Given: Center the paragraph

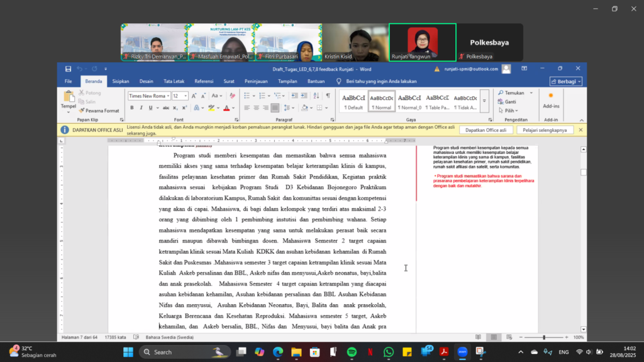Looking at the screenshot, I should (257, 108).
